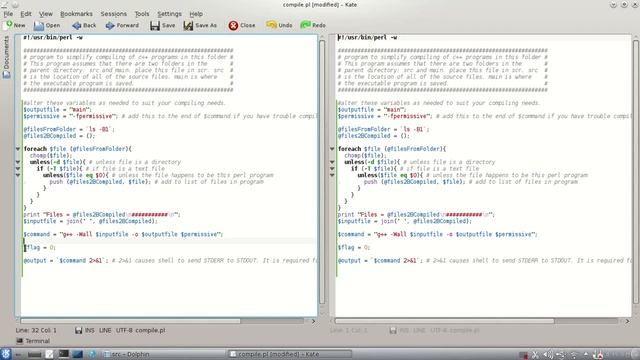This screenshot has height=360, width=640.
Task: Go Back using the toolbar arrow
Action: (x=76, y=25)
